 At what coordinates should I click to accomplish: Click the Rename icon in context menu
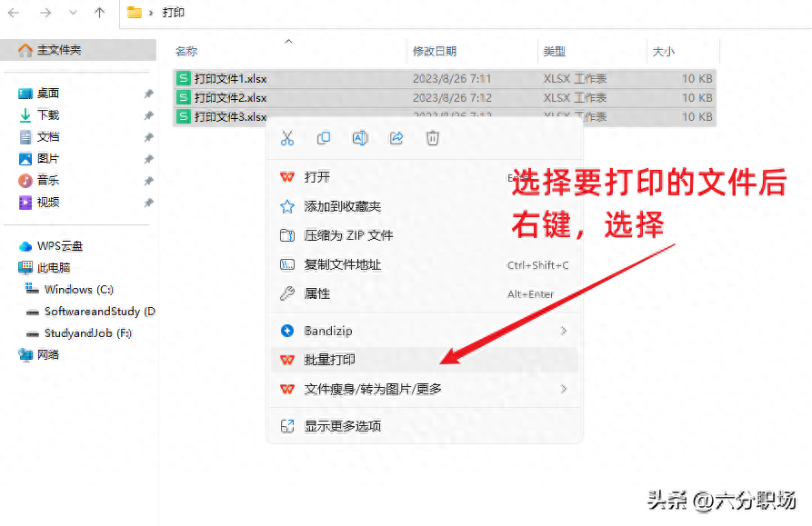click(x=360, y=138)
